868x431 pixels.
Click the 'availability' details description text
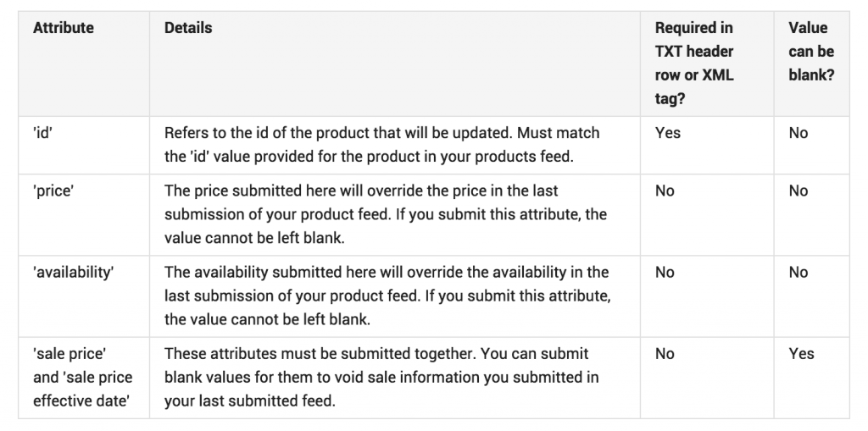click(387, 296)
